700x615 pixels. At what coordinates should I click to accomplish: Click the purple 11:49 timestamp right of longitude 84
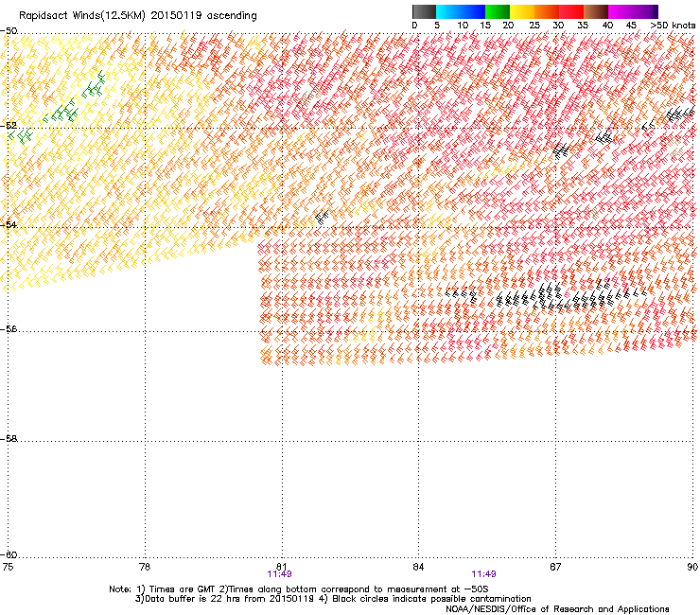tap(484, 574)
